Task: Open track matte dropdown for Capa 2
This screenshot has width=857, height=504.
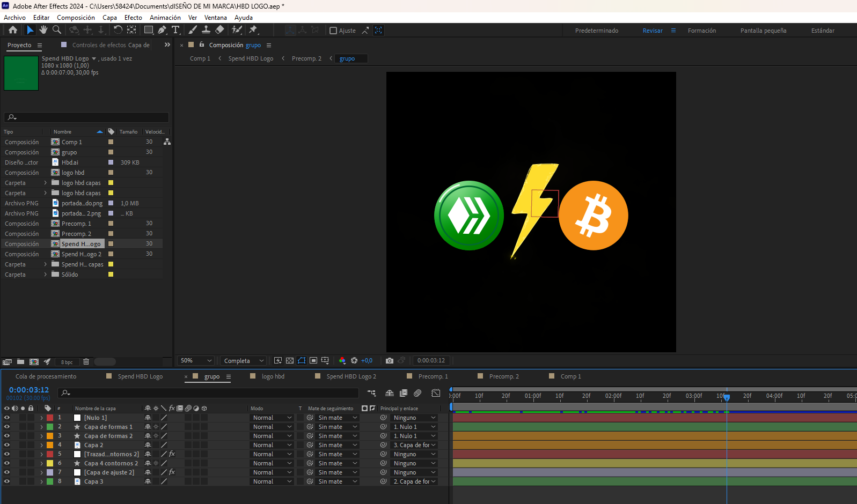Action: 338,445
